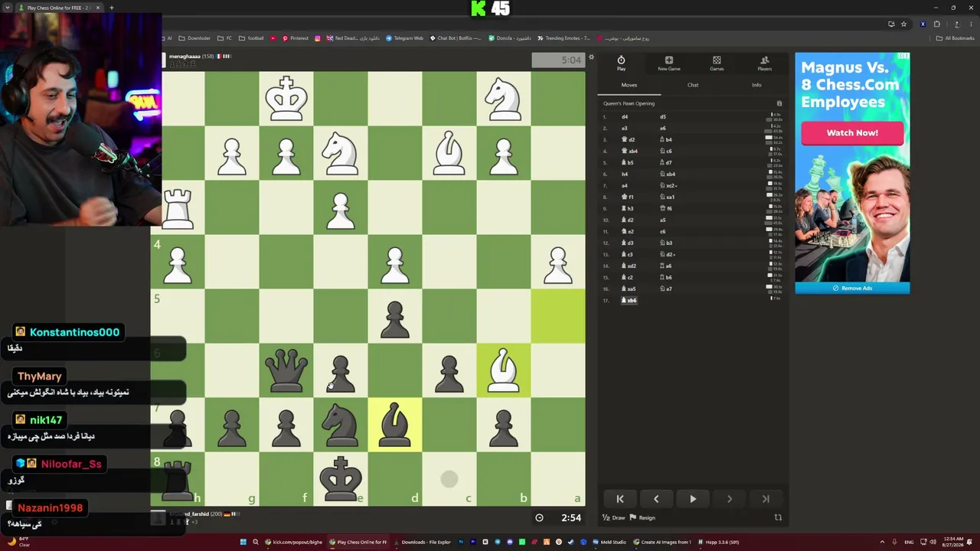Switch to the Chat tab

coord(693,85)
